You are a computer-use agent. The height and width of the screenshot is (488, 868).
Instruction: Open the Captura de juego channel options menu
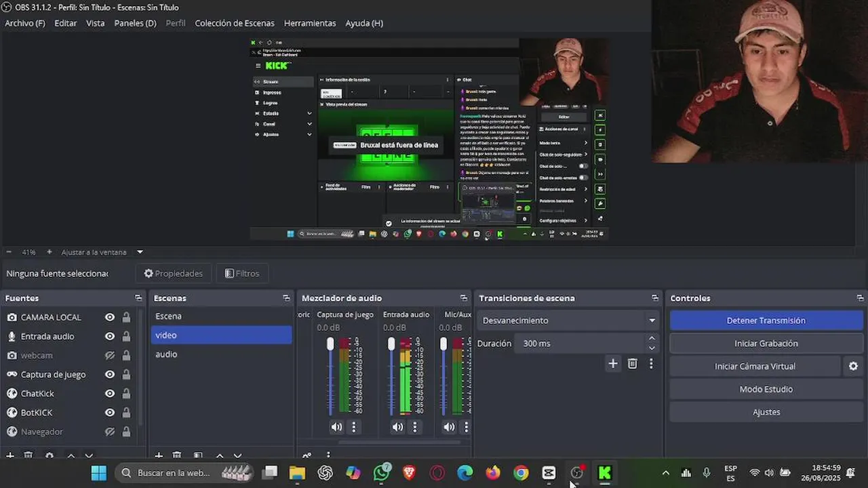point(353,427)
